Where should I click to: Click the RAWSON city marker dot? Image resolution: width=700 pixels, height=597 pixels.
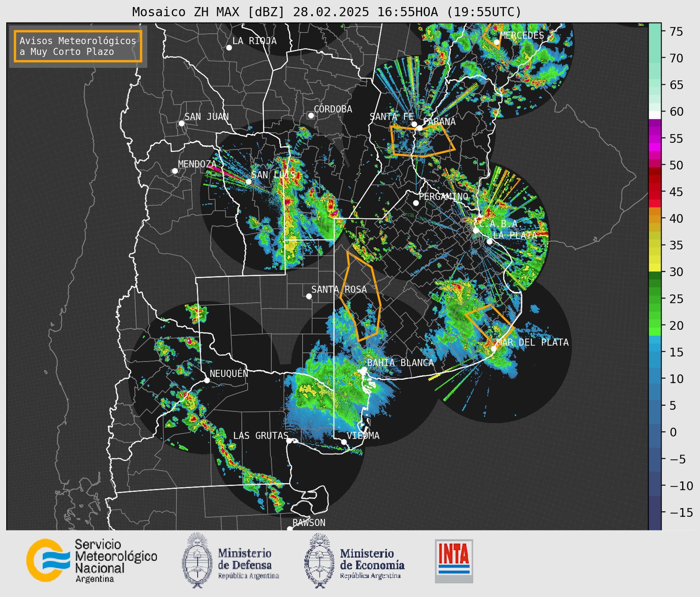pyautogui.click(x=290, y=529)
